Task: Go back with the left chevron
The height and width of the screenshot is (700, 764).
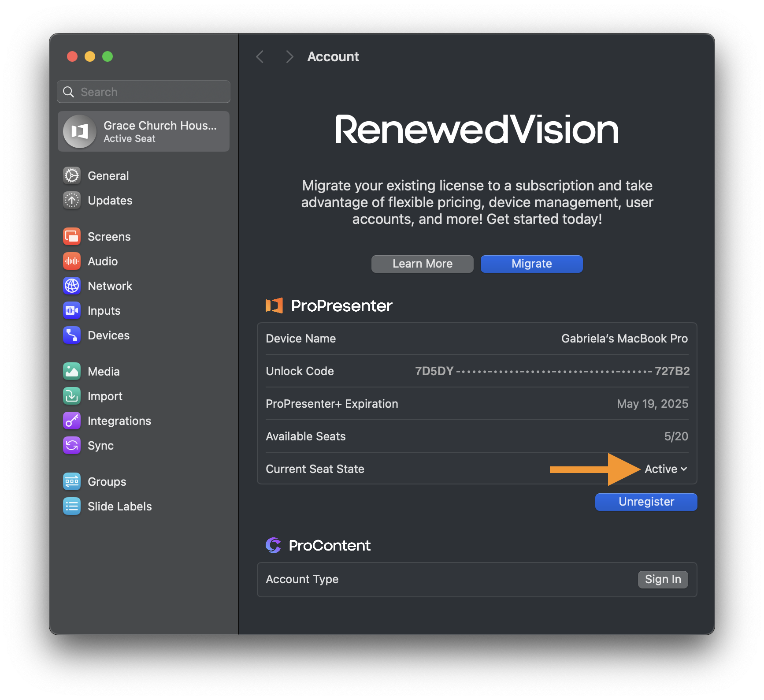Action: point(260,56)
